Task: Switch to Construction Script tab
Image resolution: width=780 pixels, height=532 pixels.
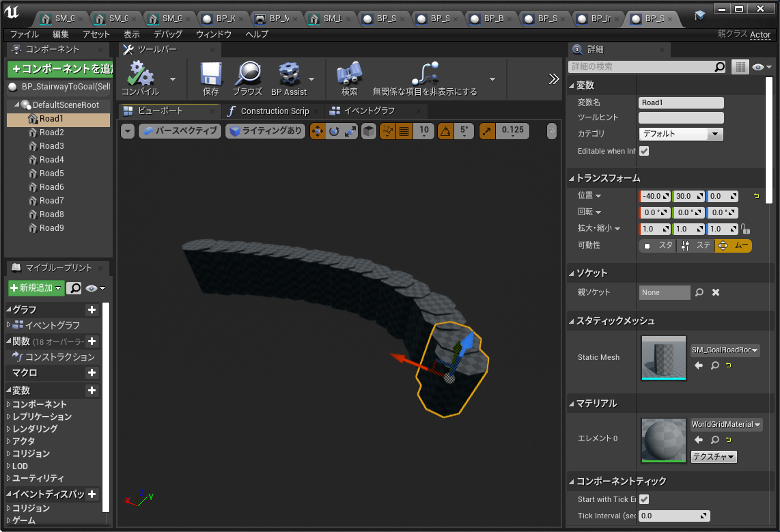Action: [x=275, y=111]
